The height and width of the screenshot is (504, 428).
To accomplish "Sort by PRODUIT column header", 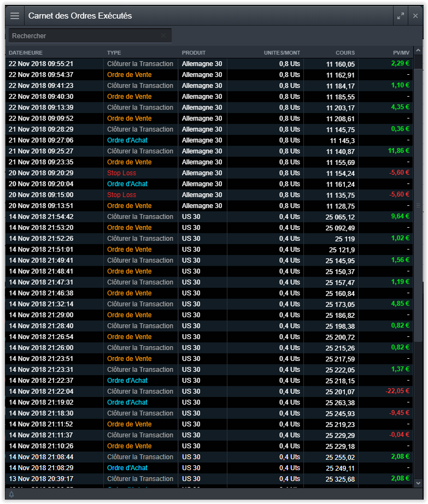I will click(x=194, y=53).
